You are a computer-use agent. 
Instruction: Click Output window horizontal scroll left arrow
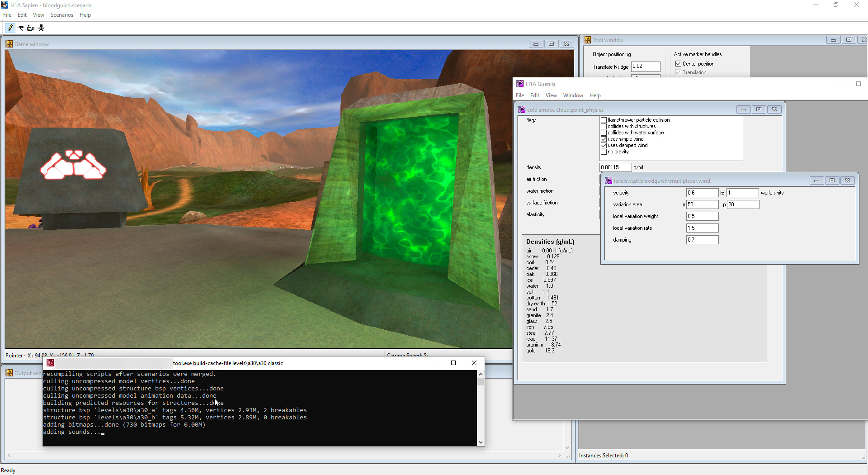click(x=9, y=456)
